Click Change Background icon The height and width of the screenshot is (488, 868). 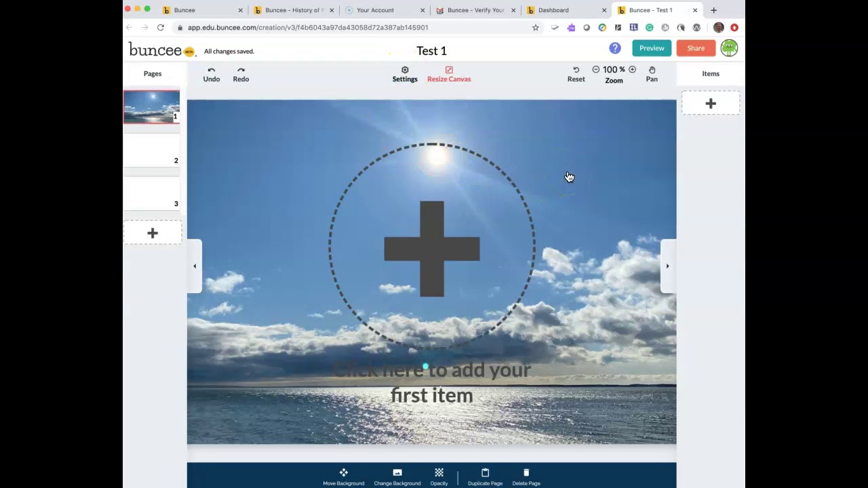397,472
